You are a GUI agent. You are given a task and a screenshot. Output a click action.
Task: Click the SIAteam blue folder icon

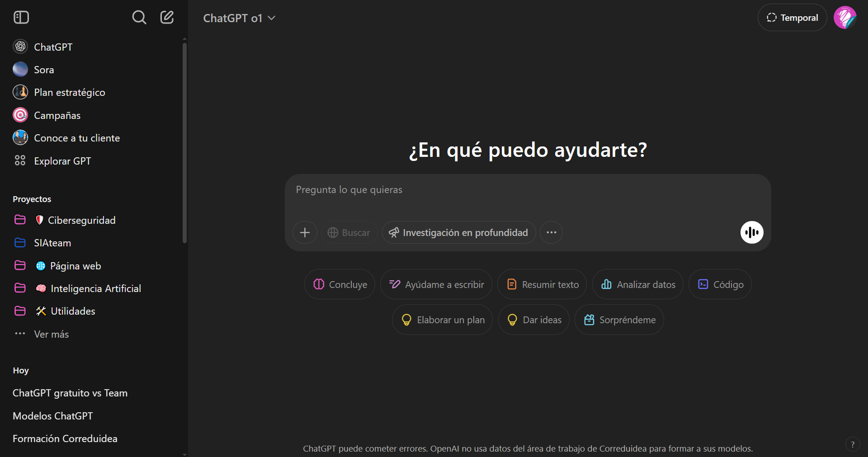(20, 243)
